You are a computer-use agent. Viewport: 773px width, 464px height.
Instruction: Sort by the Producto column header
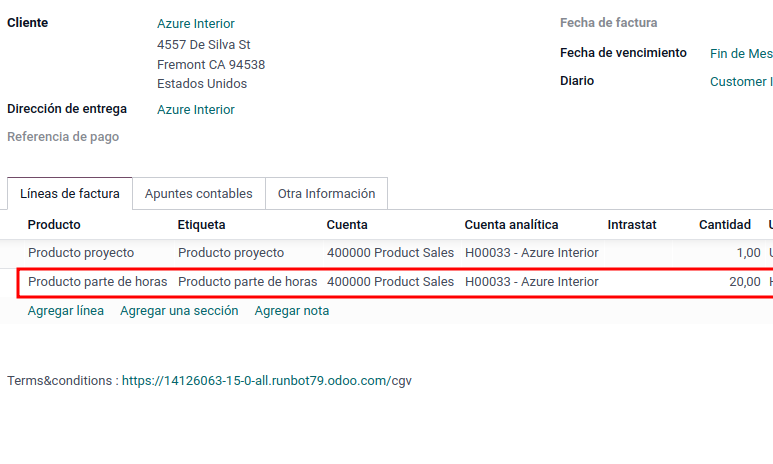pos(54,225)
